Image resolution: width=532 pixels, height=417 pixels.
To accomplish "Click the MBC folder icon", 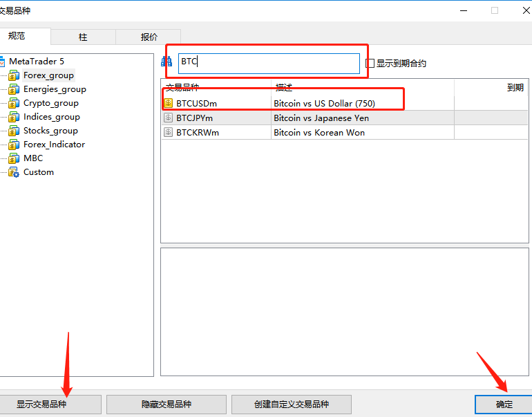I will click(14, 158).
